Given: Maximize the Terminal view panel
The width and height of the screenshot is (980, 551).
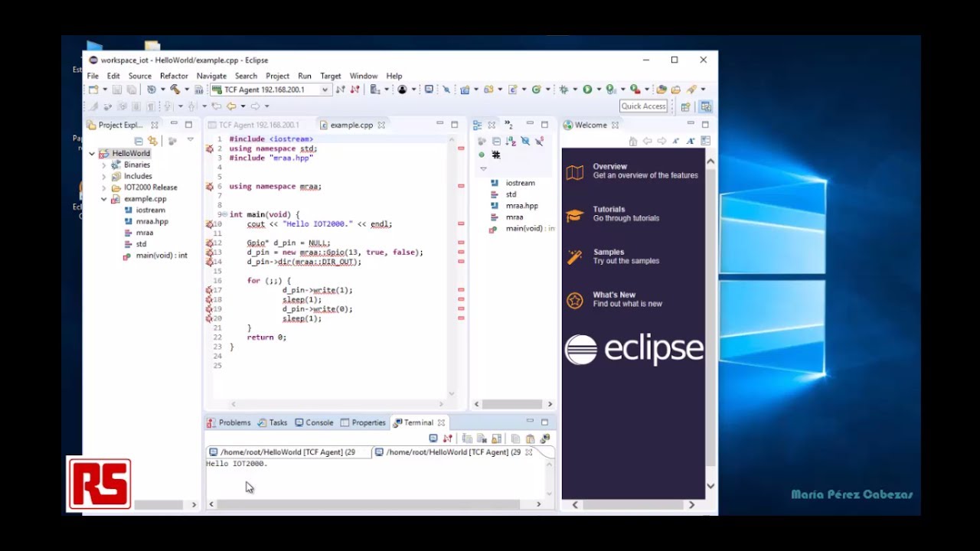Looking at the screenshot, I should tap(544, 422).
